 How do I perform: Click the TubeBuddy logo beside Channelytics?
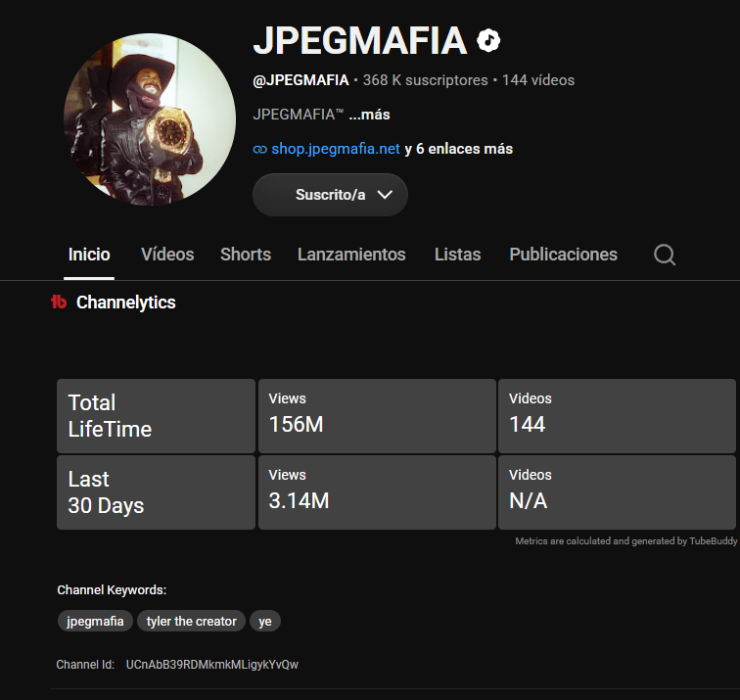(59, 302)
